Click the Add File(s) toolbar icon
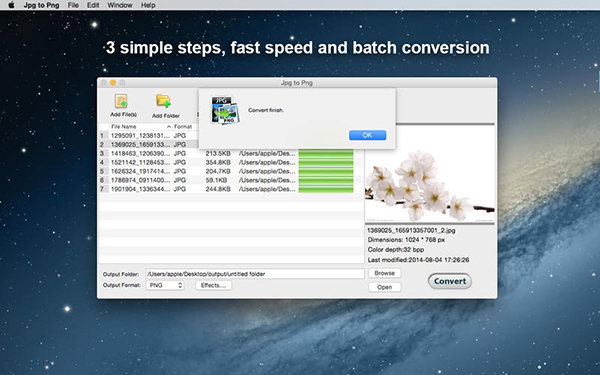Image resolution: width=600 pixels, height=375 pixels. click(122, 101)
